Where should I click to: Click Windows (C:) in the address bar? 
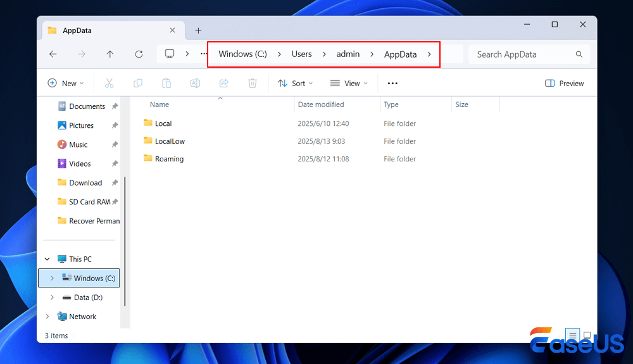click(242, 54)
